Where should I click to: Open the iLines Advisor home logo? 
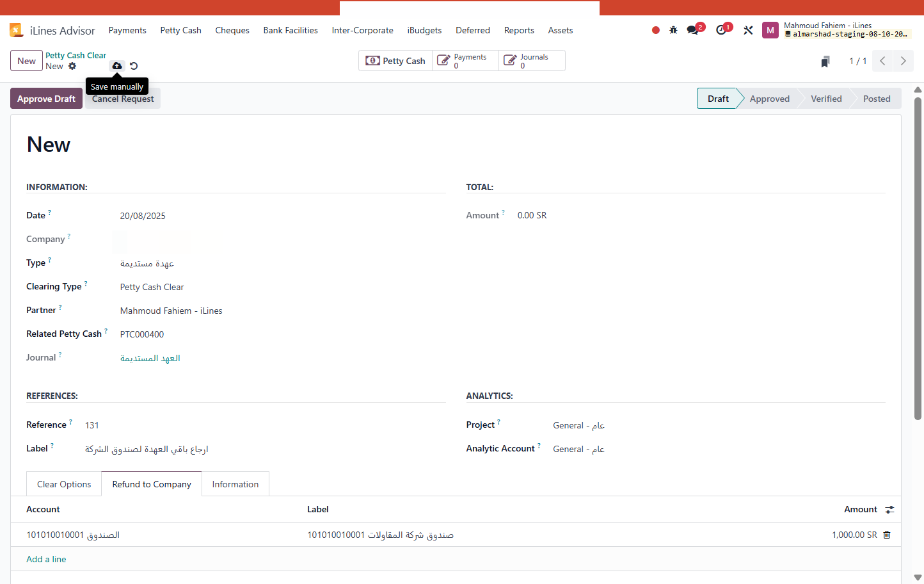point(16,30)
